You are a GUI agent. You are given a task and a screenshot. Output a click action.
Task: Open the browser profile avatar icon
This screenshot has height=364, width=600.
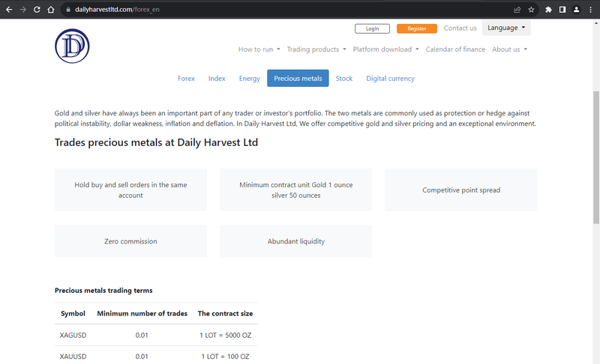[x=576, y=10]
